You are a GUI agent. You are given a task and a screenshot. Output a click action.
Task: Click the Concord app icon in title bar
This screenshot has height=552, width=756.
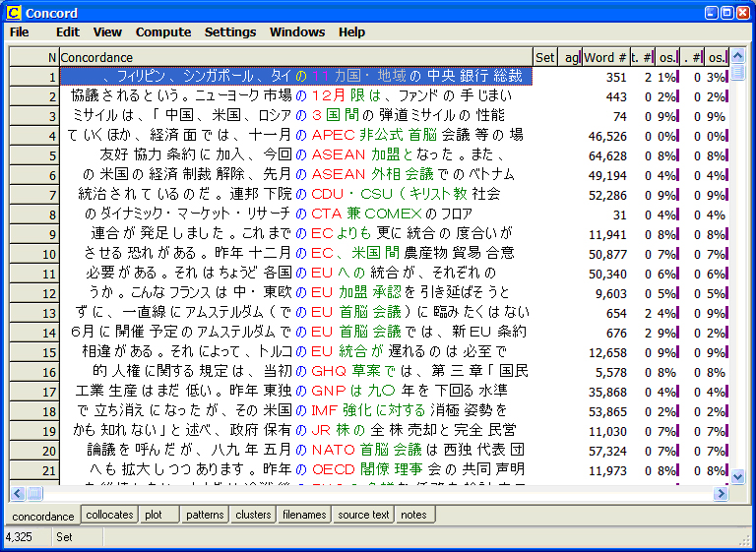(x=13, y=13)
